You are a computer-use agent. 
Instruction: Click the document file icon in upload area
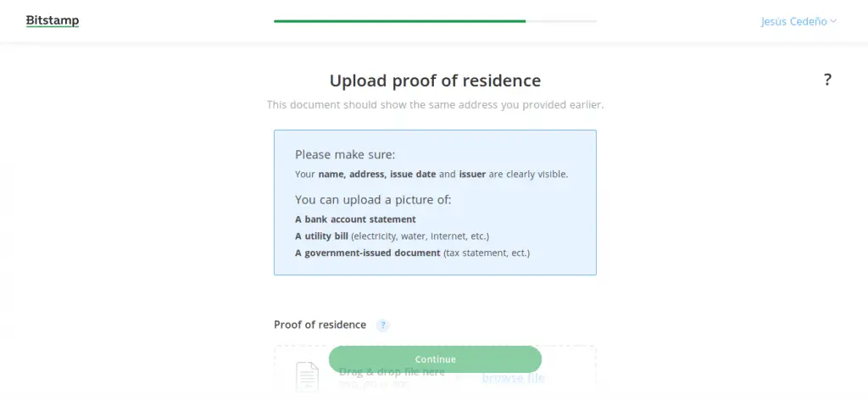coord(307,376)
